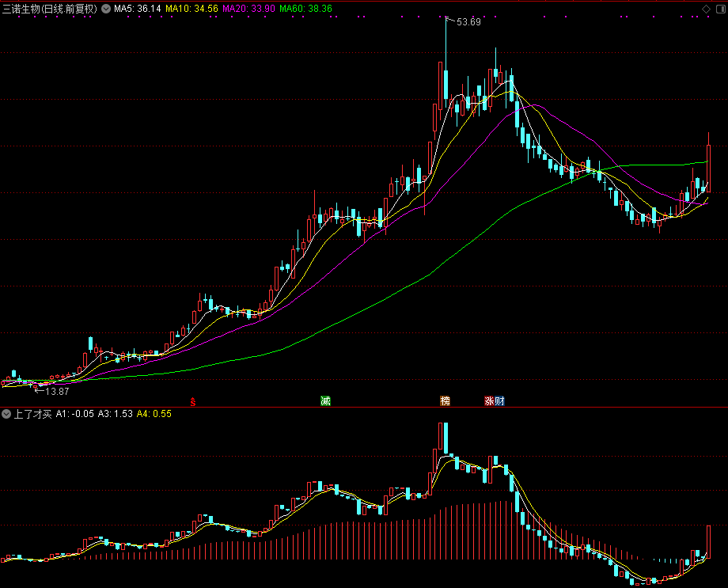Select the yellow MA10: 34.56 label
The height and width of the screenshot is (588, 728).
[191, 9]
